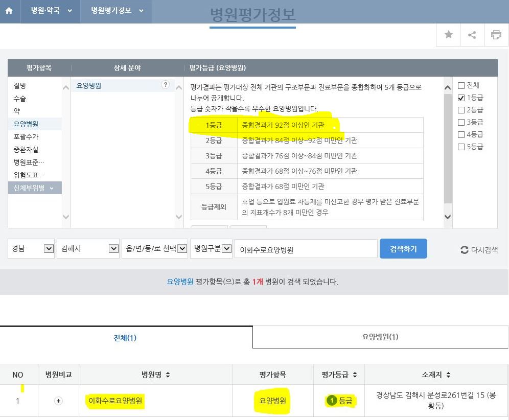Select 요양병원 in the 상세 분야 list
Screen dimensions: 509x420
click(123, 86)
